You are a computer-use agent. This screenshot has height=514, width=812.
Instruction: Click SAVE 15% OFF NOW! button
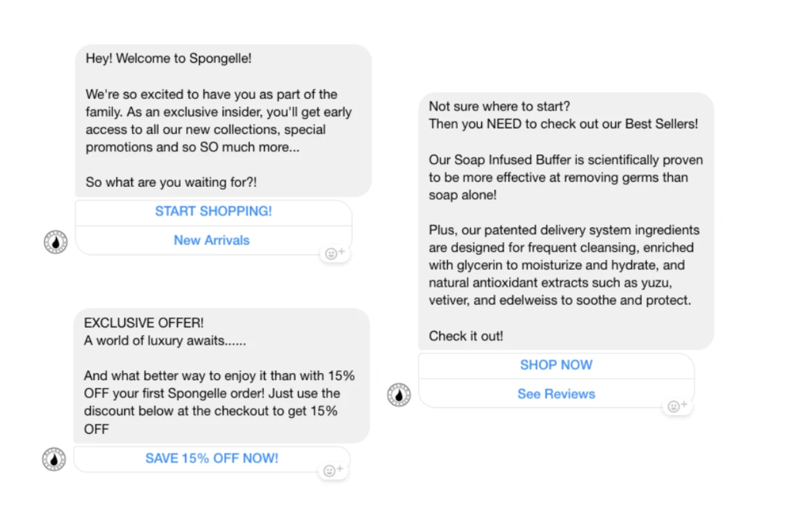[x=212, y=459]
